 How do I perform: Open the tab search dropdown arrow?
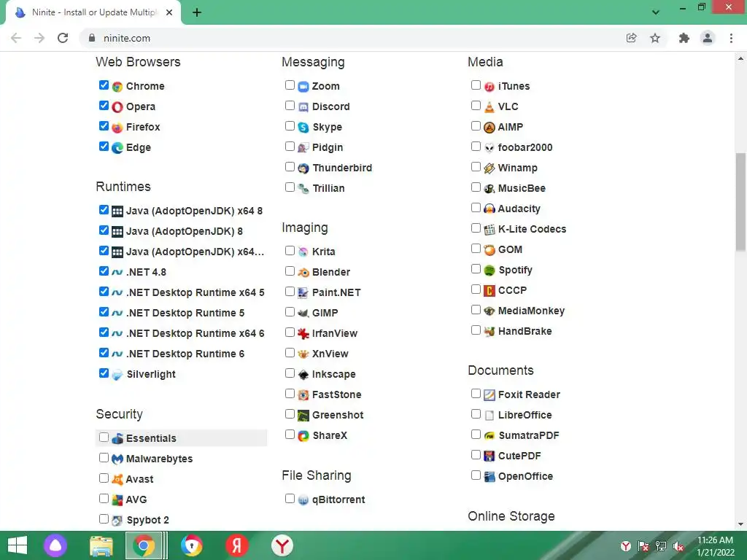[x=656, y=12]
